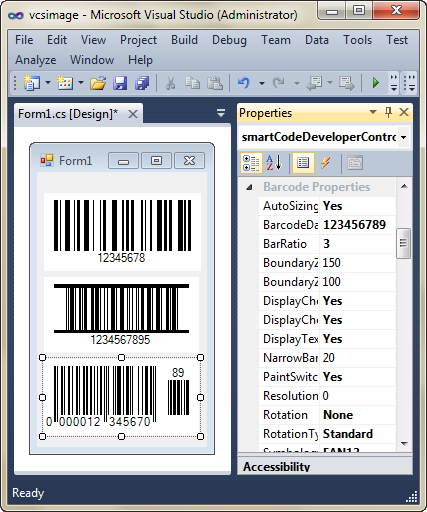This screenshot has height=512, width=427.
Task: Click the Undo arrow icon
Action: click(x=243, y=83)
